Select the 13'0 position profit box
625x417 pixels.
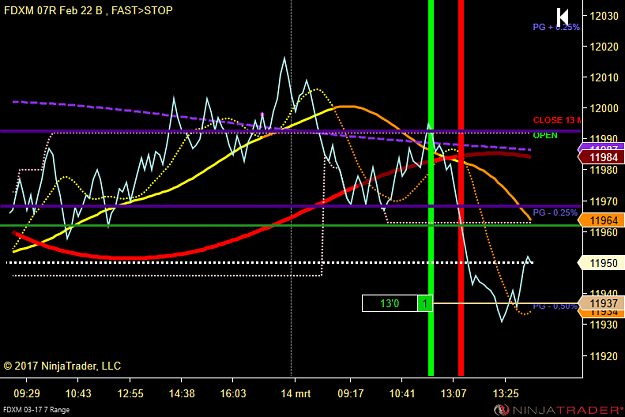(x=389, y=303)
